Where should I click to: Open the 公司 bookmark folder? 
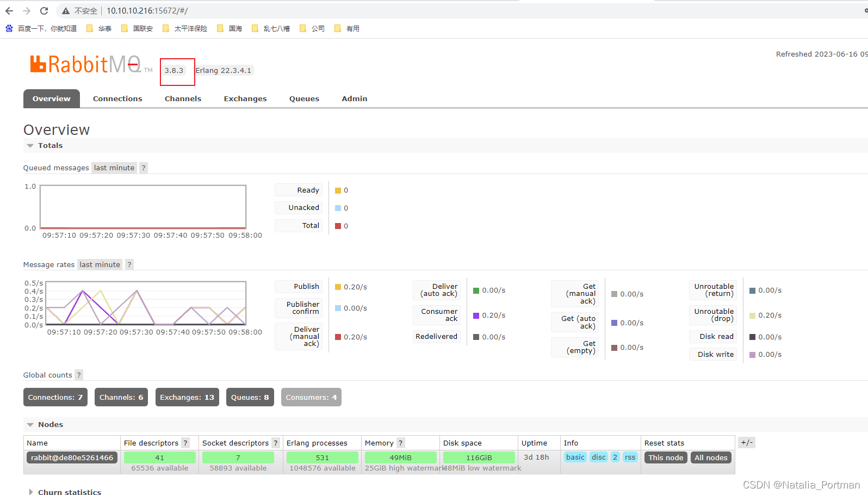pyautogui.click(x=312, y=28)
